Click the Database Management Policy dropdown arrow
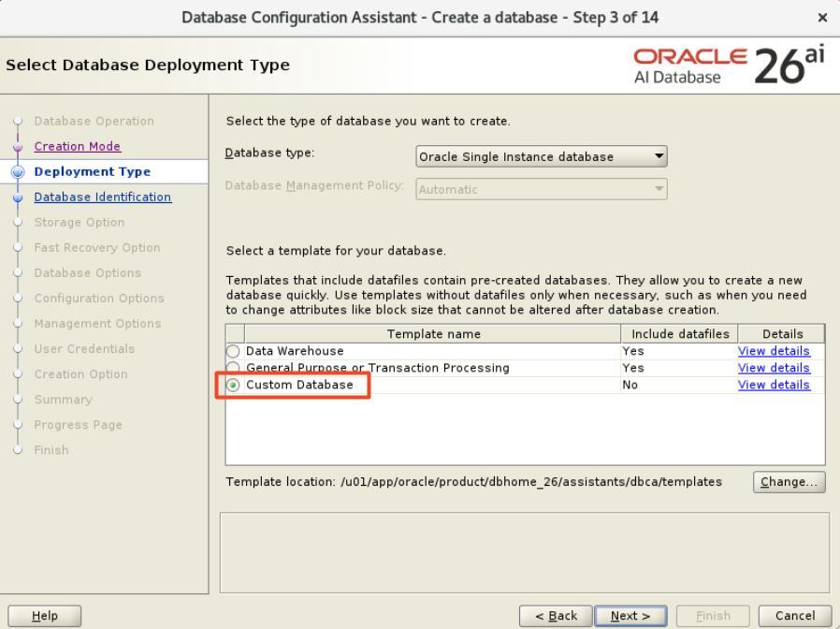 pyautogui.click(x=659, y=189)
